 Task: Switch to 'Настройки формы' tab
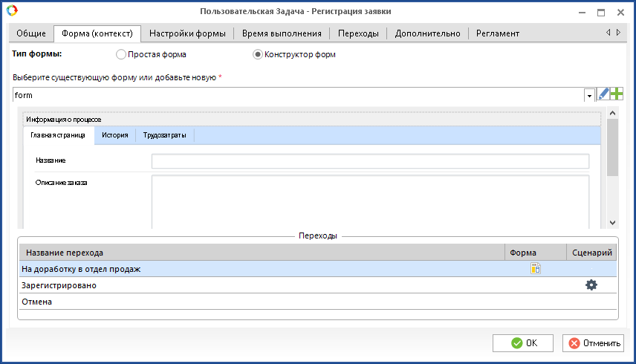click(x=187, y=33)
